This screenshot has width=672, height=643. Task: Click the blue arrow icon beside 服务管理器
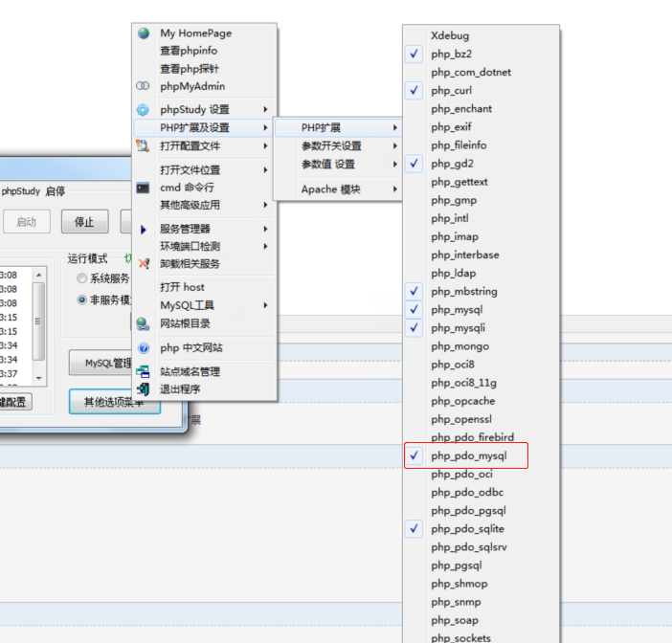click(x=144, y=230)
